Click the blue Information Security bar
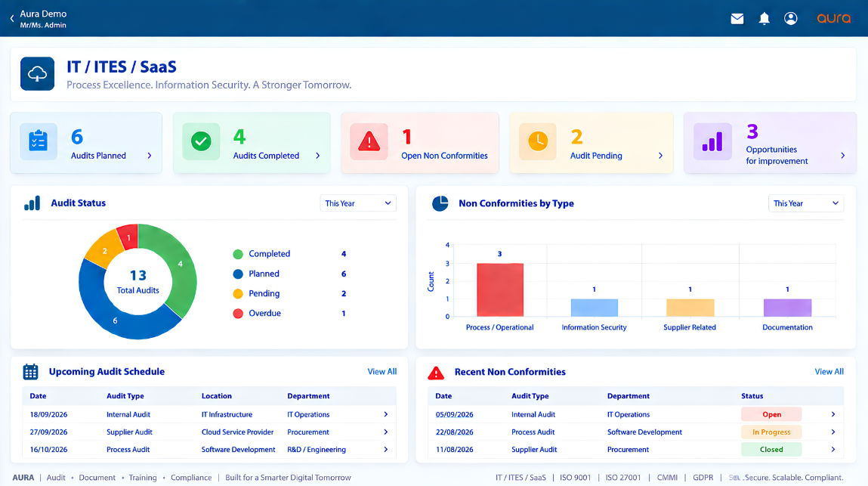The image size is (868, 486). (x=594, y=308)
